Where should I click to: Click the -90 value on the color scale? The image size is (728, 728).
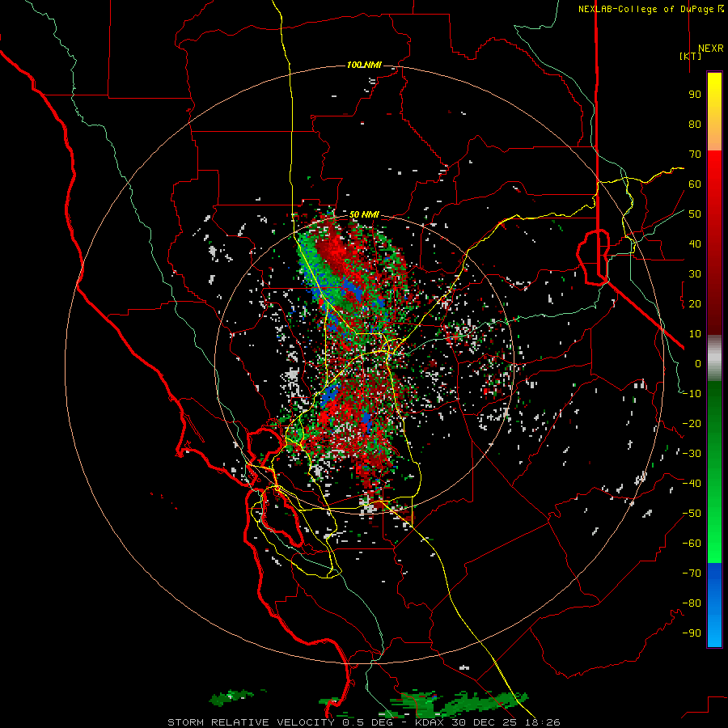[x=692, y=633]
